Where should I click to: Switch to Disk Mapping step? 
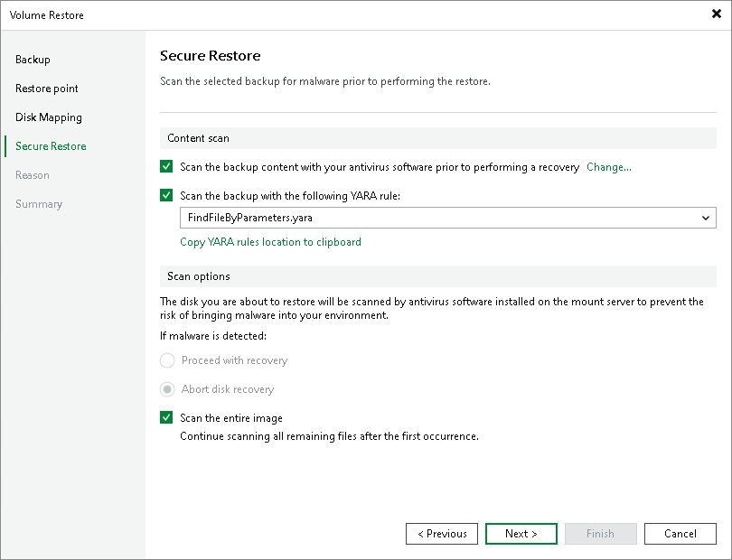[49, 117]
